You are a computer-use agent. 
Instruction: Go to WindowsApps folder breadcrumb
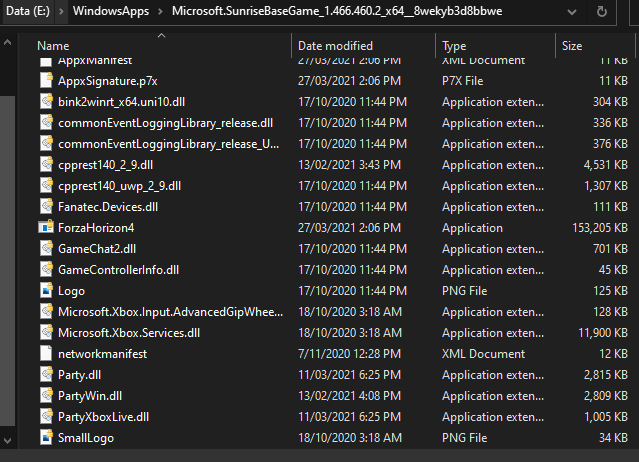click(x=111, y=11)
